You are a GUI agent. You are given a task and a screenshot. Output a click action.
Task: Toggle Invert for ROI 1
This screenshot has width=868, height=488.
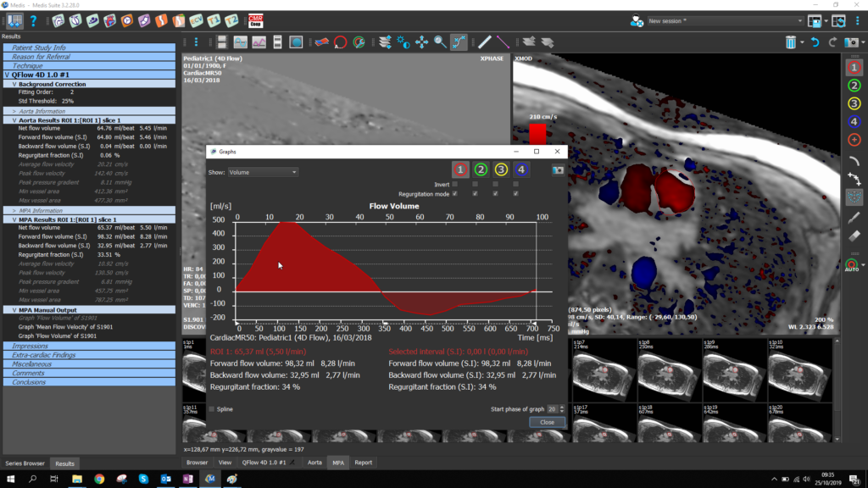coord(454,184)
